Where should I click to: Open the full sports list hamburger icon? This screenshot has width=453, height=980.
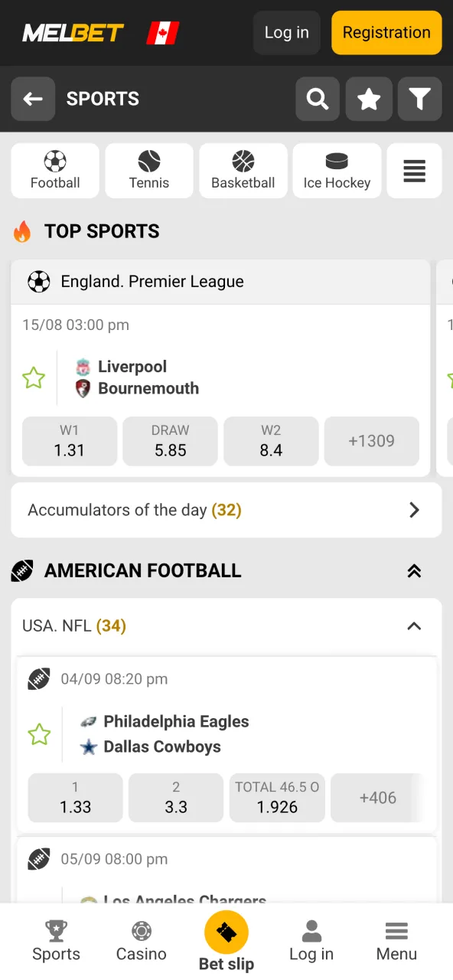[x=414, y=170]
